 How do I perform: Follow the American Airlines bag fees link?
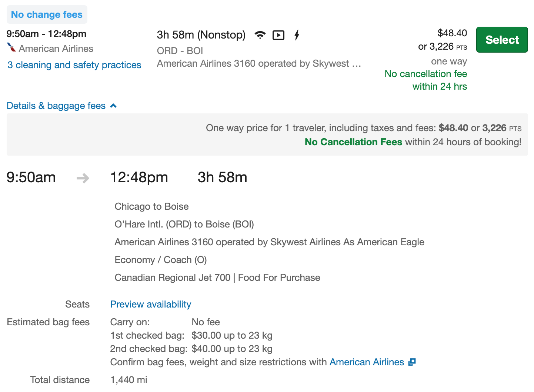click(367, 362)
